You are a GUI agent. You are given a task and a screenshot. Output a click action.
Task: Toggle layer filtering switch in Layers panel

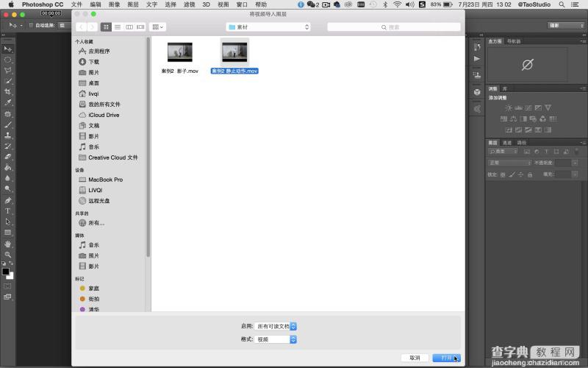pos(576,152)
